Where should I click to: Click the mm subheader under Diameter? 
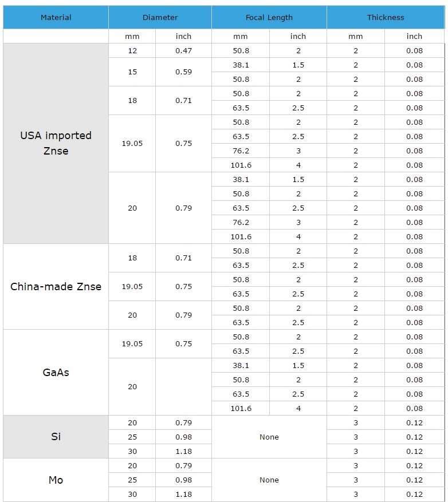pyautogui.click(x=132, y=36)
